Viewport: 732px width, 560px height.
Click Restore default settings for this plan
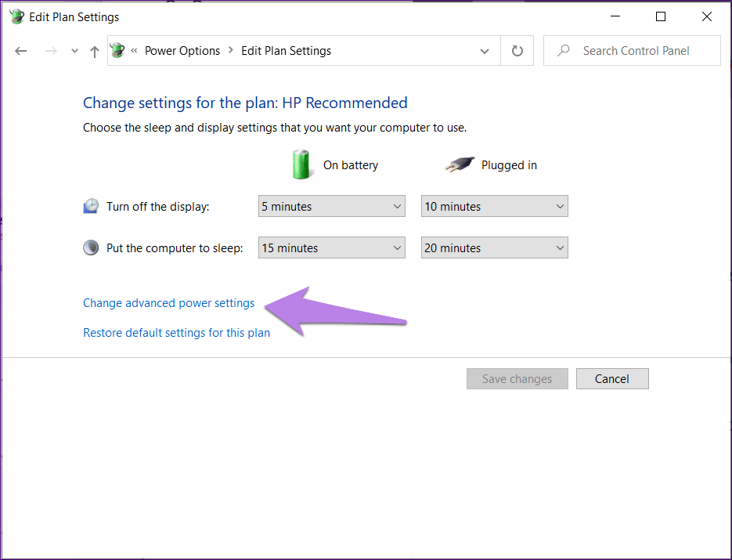tap(176, 333)
